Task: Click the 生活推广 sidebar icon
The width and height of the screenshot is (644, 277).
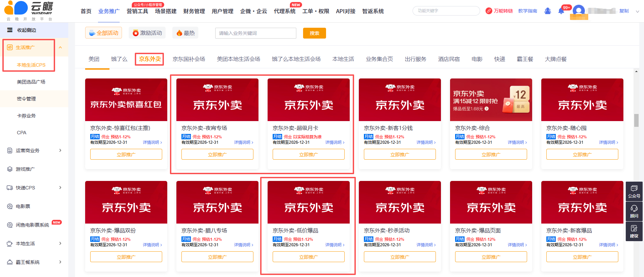Action: point(10,47)
